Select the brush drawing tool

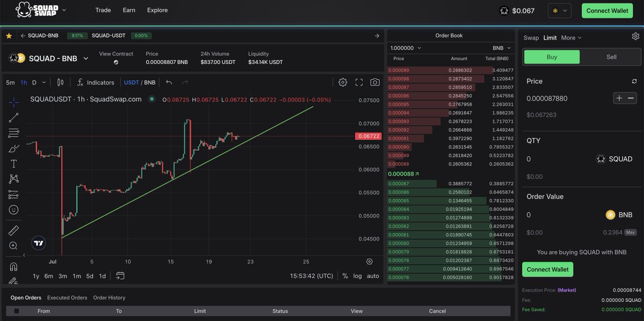click(x=13, y=148)
